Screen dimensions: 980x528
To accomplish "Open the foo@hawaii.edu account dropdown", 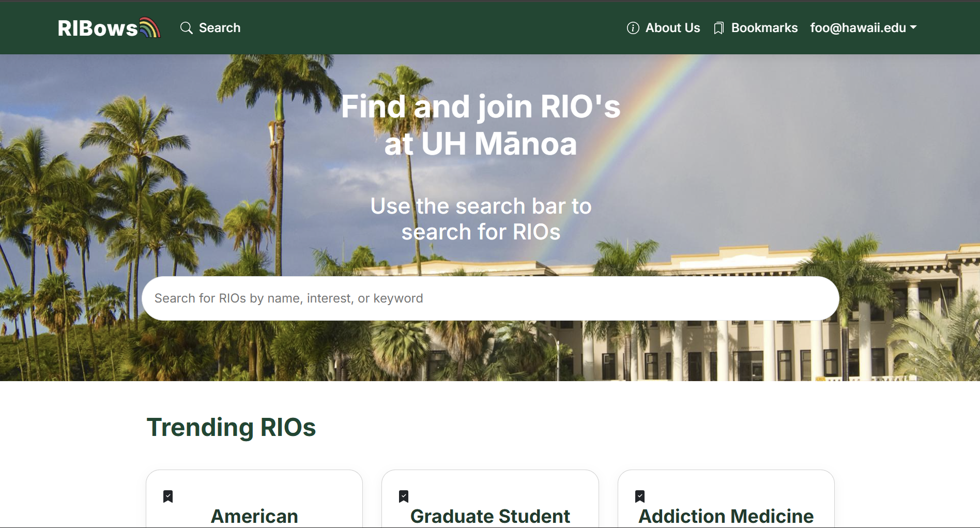I will [858, 28].
